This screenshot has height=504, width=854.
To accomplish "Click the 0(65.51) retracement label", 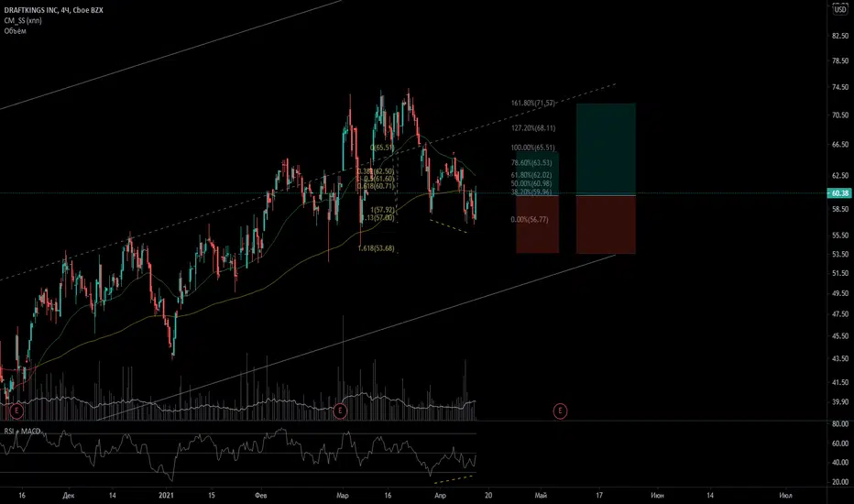I will 382,148.
